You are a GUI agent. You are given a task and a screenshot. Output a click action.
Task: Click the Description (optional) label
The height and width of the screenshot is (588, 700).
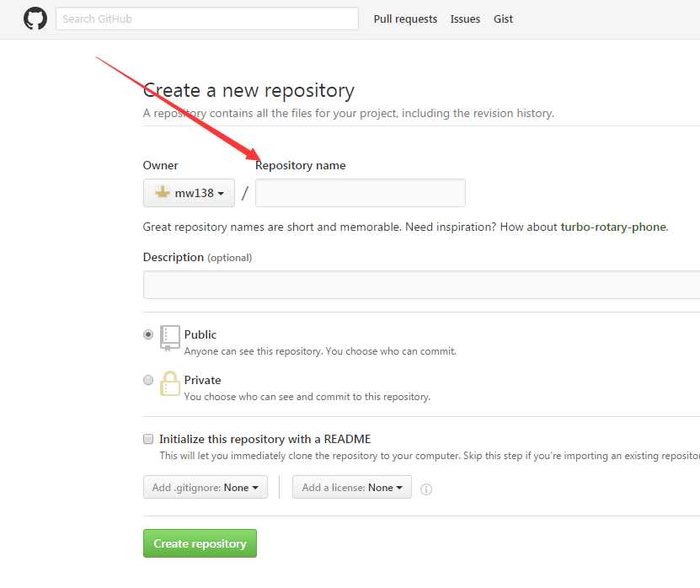197,258
